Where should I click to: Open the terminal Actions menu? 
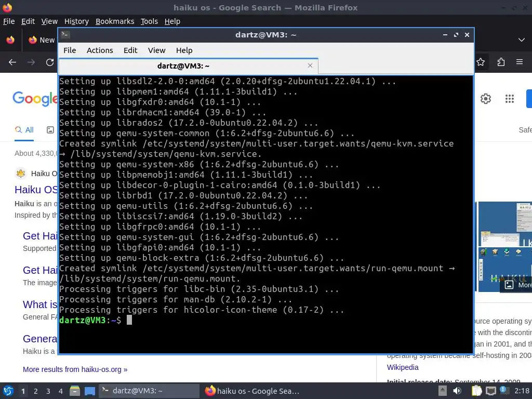[x=100, y=50]
